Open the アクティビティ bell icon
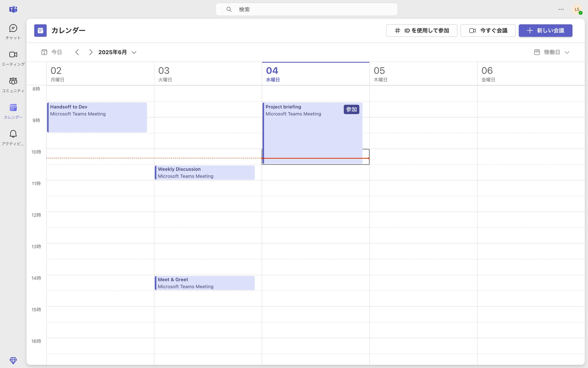The height and width of the screenshot is (368, 588). pos(13,137)
